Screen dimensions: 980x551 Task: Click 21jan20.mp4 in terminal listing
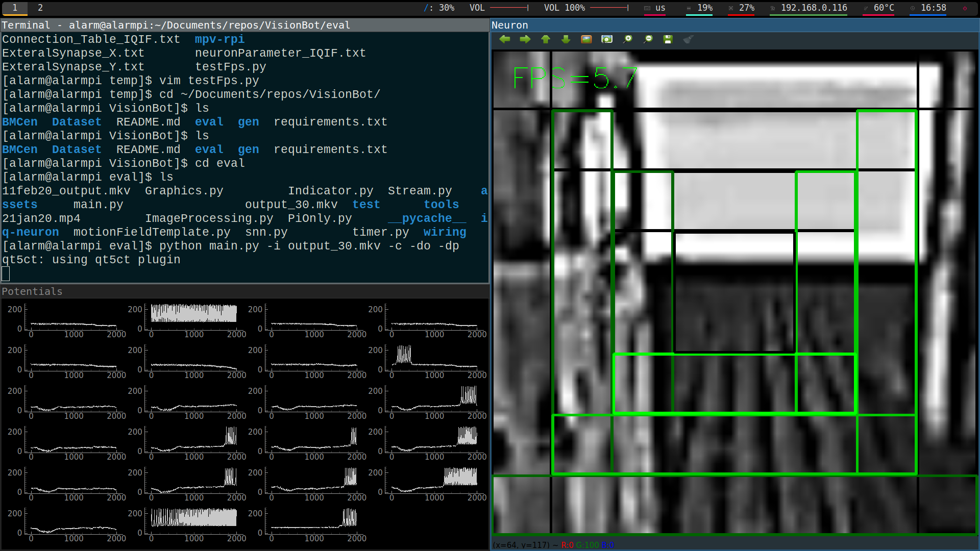pos(41,218)
